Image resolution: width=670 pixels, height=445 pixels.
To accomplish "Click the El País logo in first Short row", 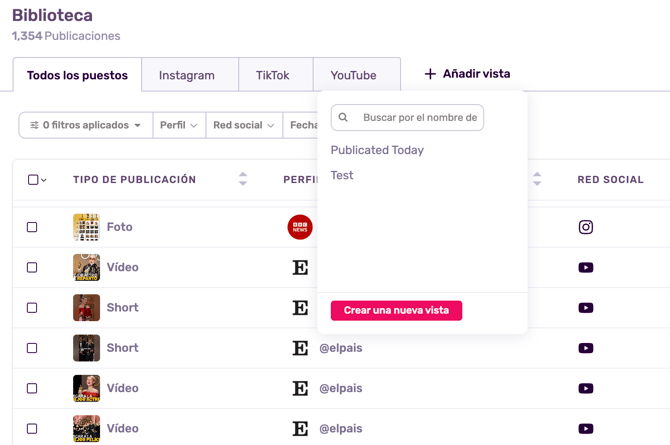I will [300, 308].
